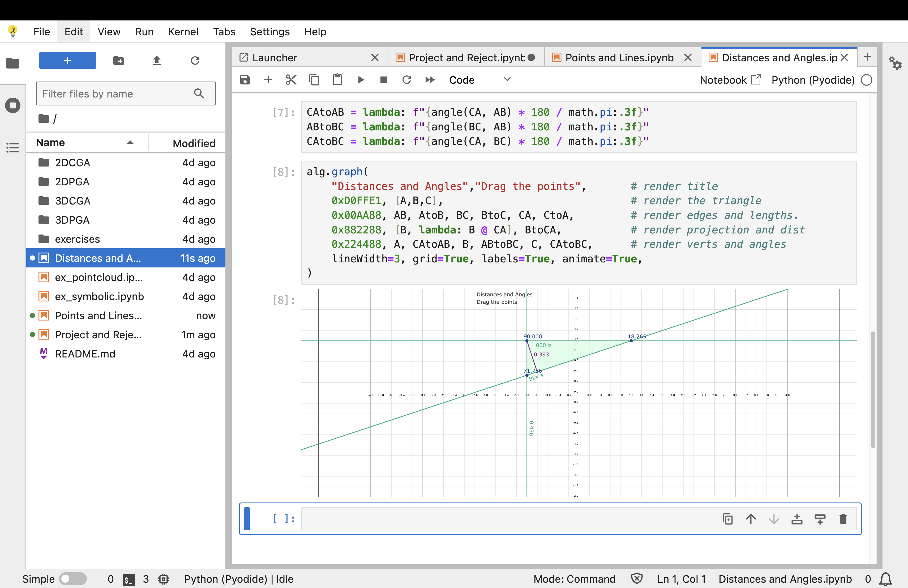Click the Save notebook icon
Viewport: 908px width, 588px height.
[245, 80]
